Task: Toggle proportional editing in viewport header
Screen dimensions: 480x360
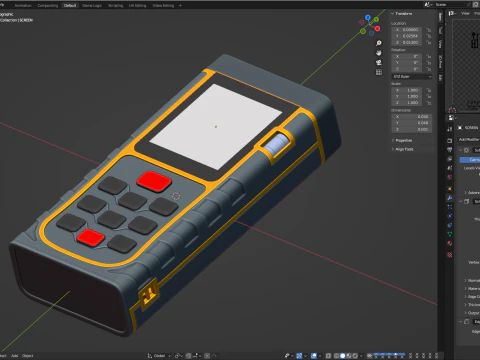Action: pos(207,356)
